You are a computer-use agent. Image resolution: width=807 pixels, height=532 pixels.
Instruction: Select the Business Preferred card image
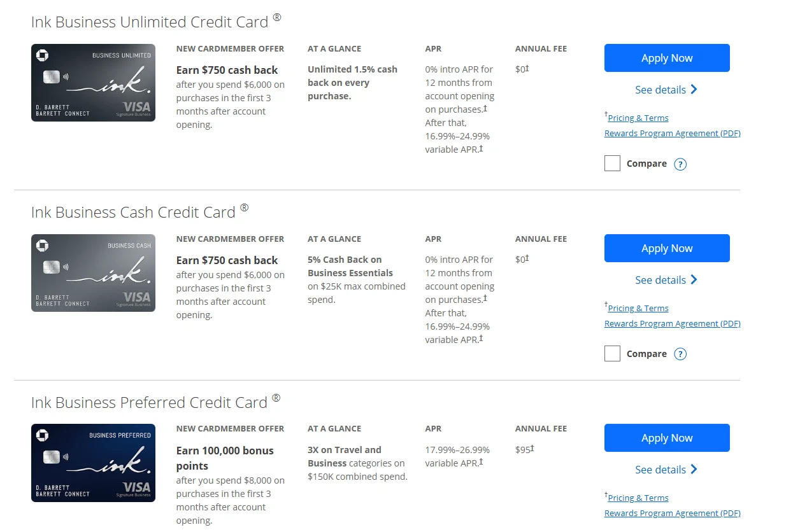point(93,463)
